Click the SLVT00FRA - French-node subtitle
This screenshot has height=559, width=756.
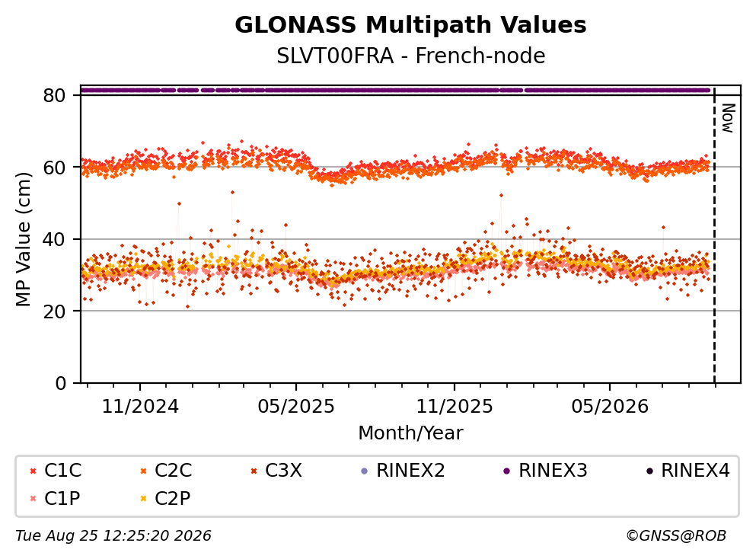pyautogui.click(x=411, y=56)
